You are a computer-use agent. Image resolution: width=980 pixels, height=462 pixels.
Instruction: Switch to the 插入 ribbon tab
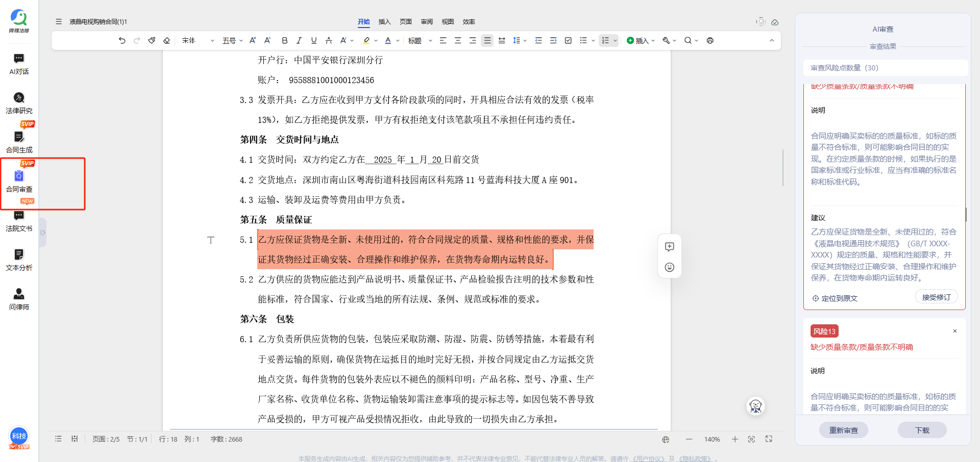[384, 22]
